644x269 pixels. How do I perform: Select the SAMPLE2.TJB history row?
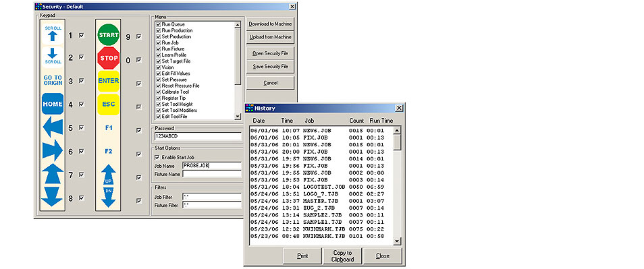[x=321, y=214]
